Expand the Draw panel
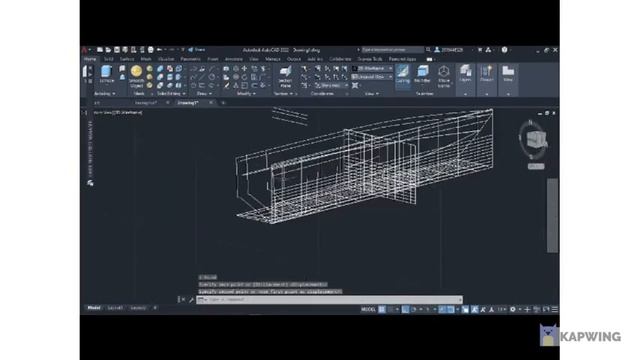This screenshot has width=640, height=360. [x=203, y=94]
